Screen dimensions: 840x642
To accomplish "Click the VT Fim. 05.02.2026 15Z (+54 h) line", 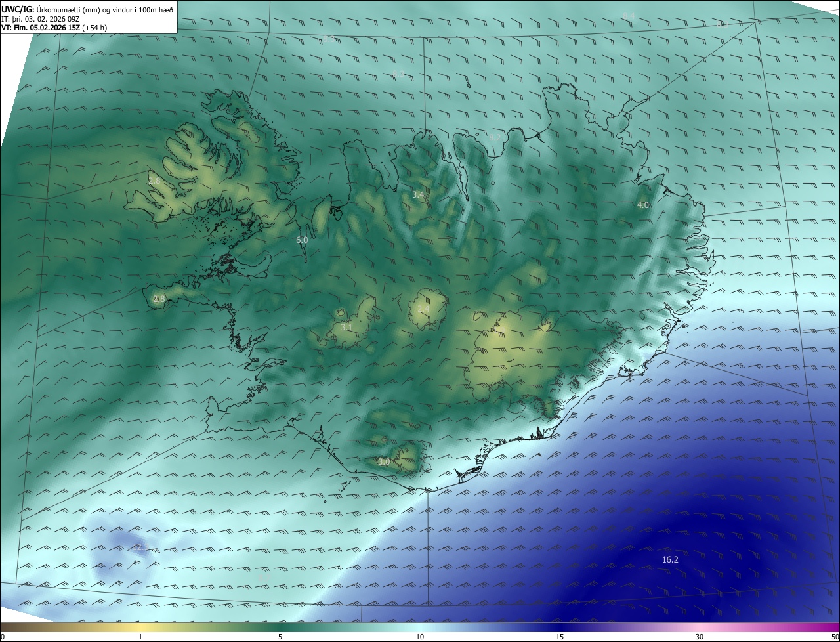I will click(x=54, y=28).
